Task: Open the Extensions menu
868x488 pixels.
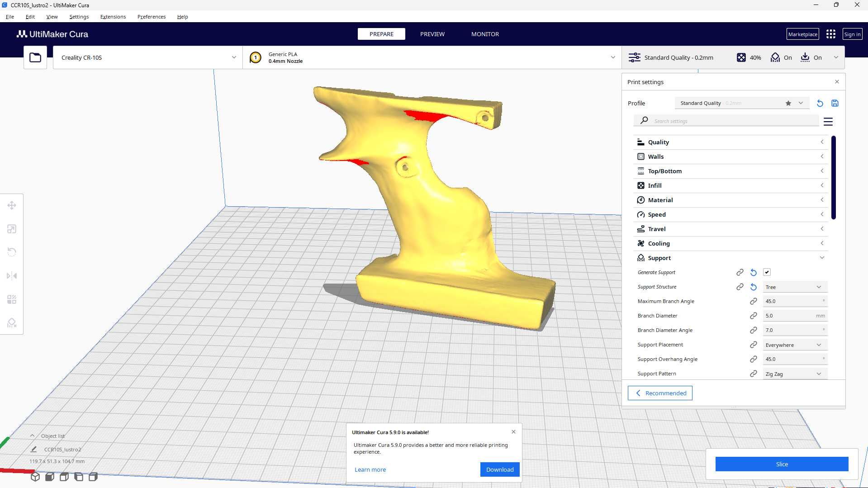Action: pos(113,17)
